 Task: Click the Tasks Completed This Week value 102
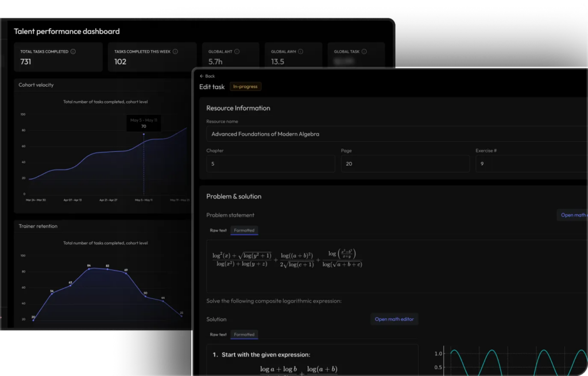[x=121, y=62]
